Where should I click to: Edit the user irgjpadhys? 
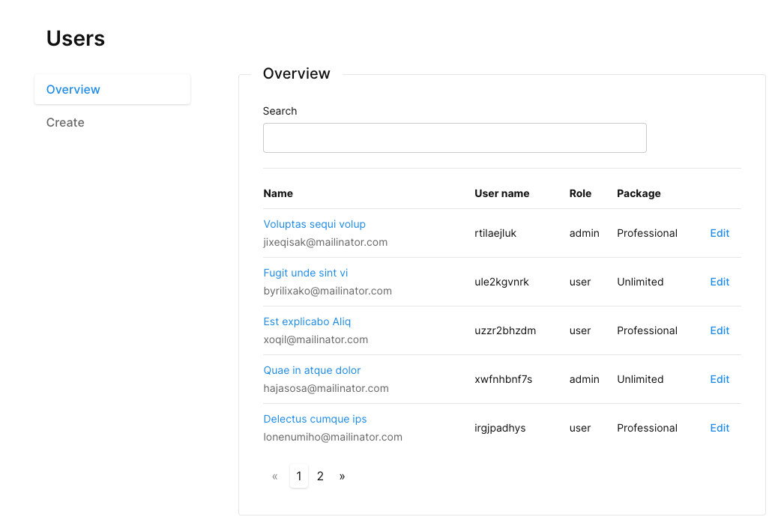719,428
